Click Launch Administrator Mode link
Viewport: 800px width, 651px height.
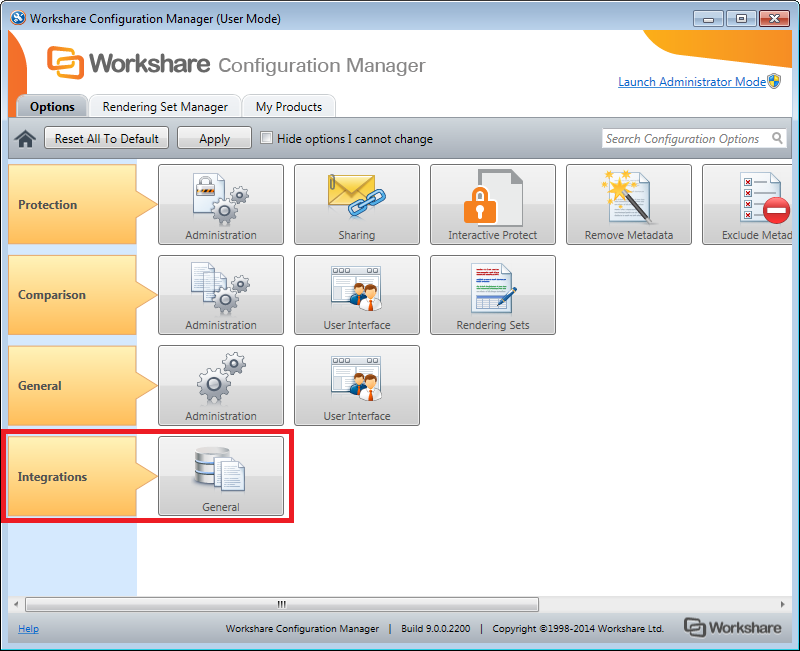(x=692, y=82)
